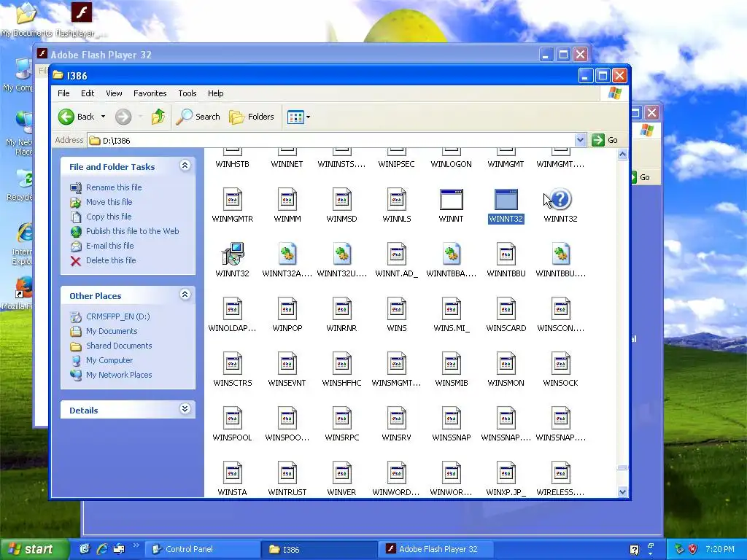Select the WINSRV file icon
The height and width of the screenshot is (560, 747).
coord(397,418)
